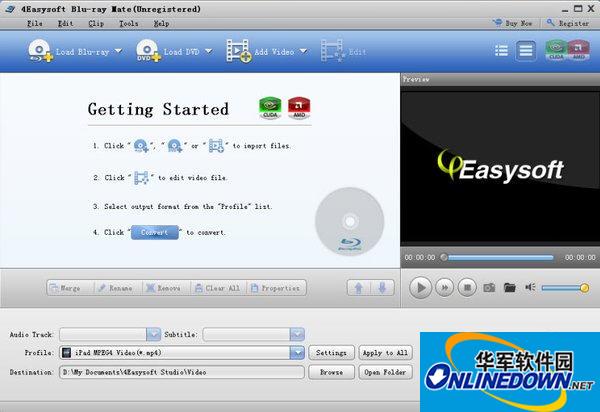The image size is (600, 412).
Task: Click the Browse button
Action: click(x=331, y=372)
